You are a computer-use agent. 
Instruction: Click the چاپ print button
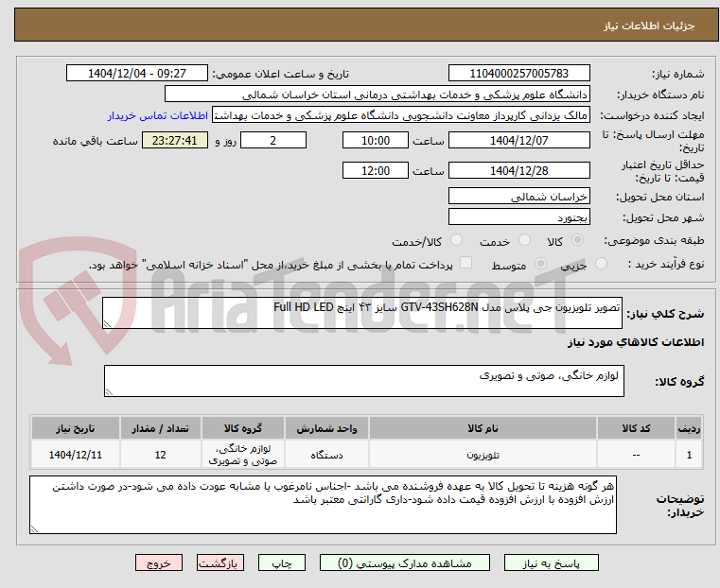tap(282, 563)
